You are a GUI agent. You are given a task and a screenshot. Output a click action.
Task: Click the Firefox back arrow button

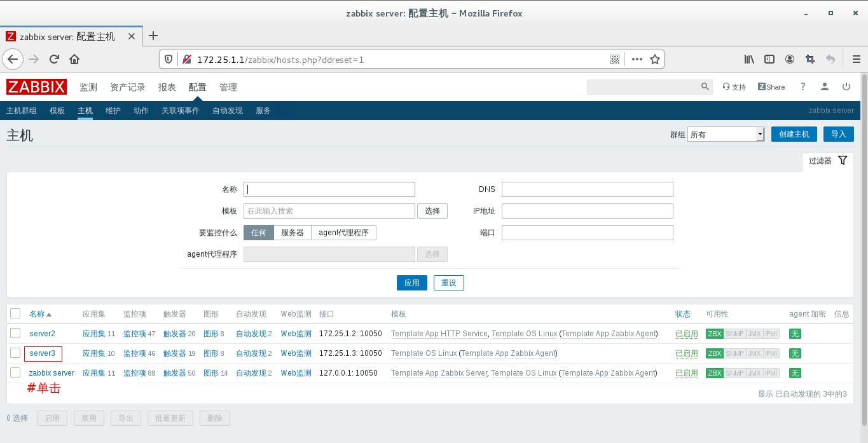pyautogui.click(x=13, y=59)
